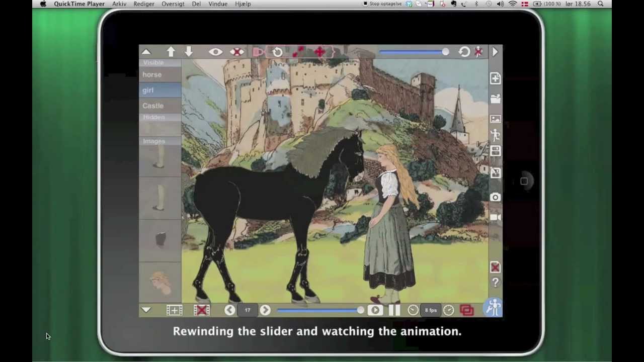Viewport: 644px width, 362px height.
Task: Collapse the bottom-left down triangle
Action: click(146, 310)
